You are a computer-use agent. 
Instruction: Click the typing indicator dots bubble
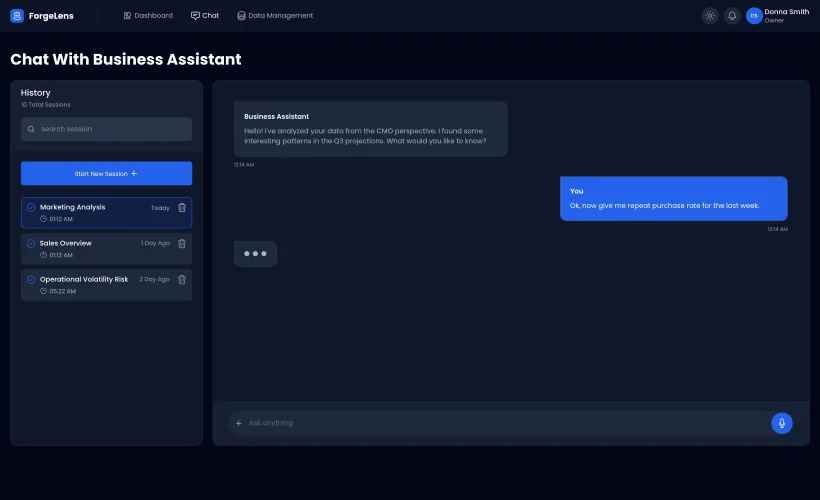click(255, 254)
